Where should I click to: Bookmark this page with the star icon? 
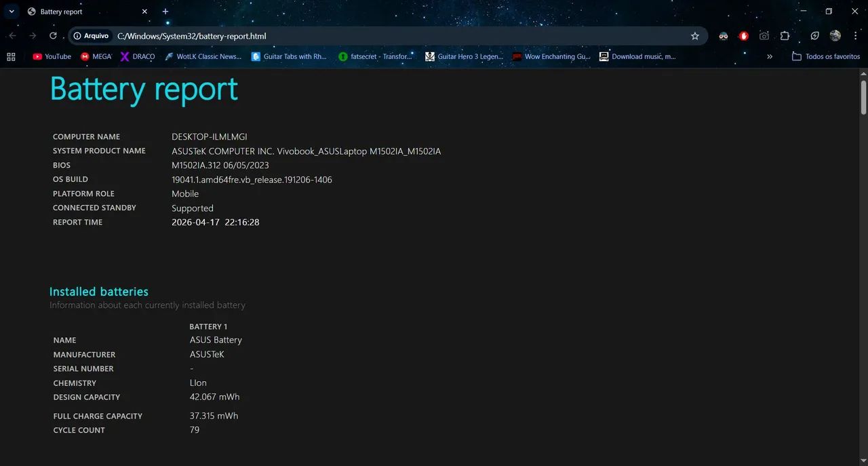pos(694,36)
